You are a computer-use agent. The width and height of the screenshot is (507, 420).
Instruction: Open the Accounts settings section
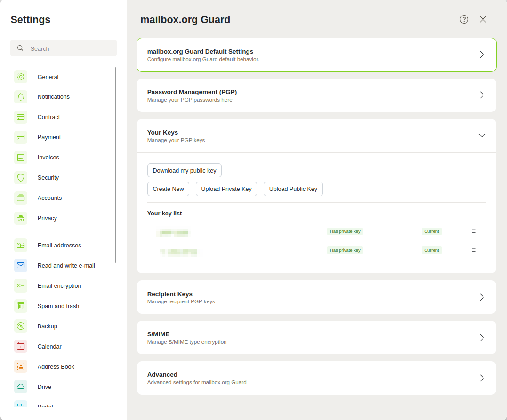(x=64, y=198)
